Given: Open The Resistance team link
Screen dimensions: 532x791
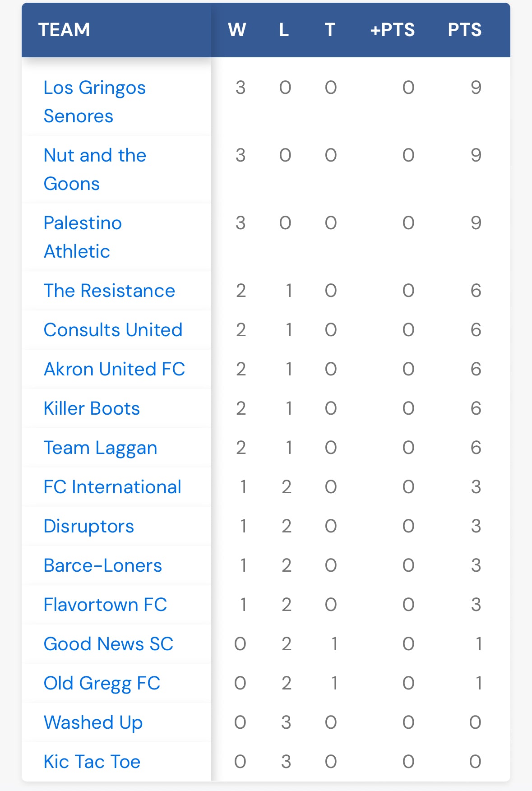Looking at the screenshot, I should click(x=109, y=291).
